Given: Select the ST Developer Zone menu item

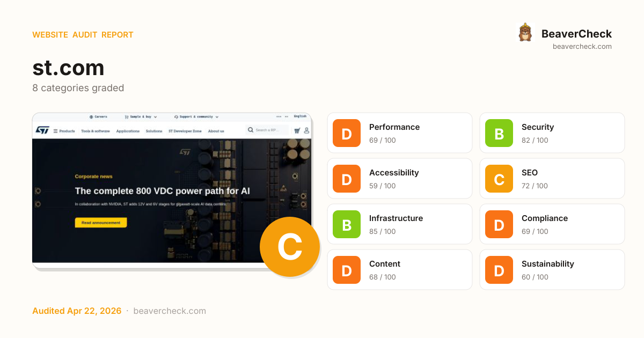Looking at the screenshot, I should point(185,131).
